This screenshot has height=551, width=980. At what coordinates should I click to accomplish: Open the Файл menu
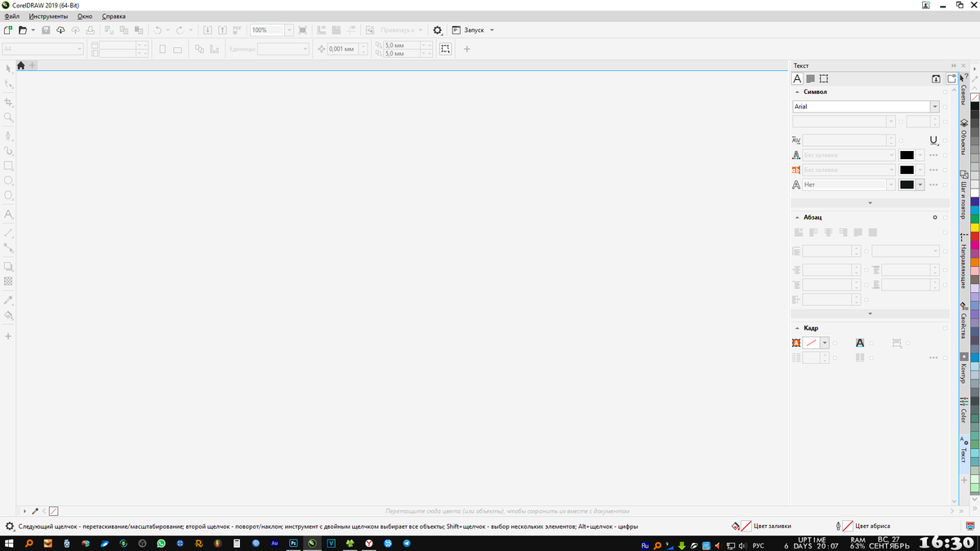(11, 16)
